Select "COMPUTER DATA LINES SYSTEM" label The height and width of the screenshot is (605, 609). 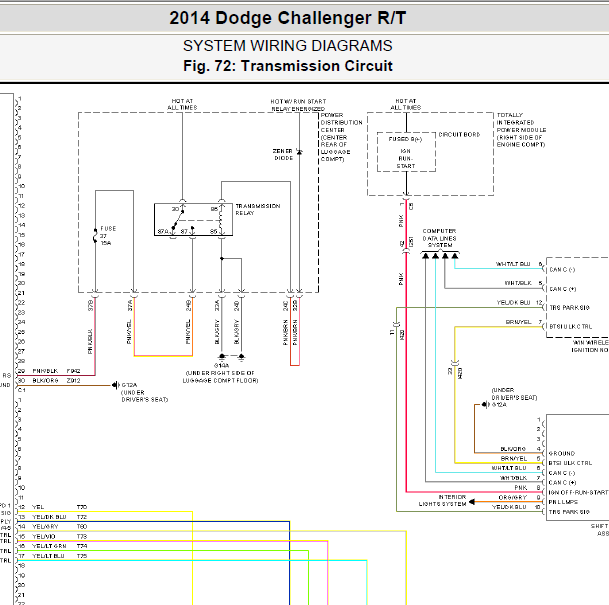click(440, 238)
